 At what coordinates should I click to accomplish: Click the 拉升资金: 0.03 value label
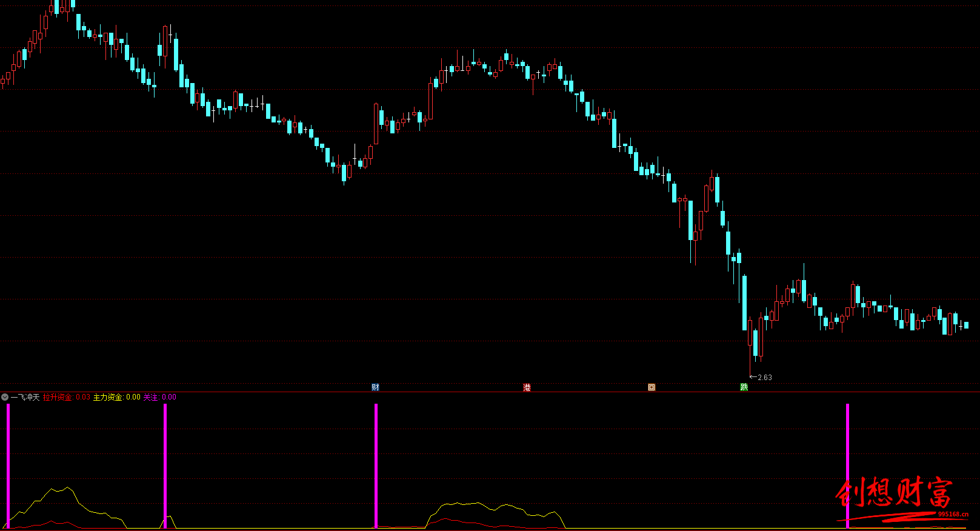[x=66, y=398]
